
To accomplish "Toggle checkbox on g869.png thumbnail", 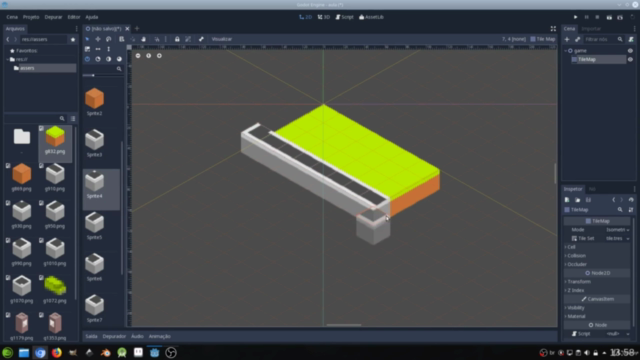I will 8,165.
